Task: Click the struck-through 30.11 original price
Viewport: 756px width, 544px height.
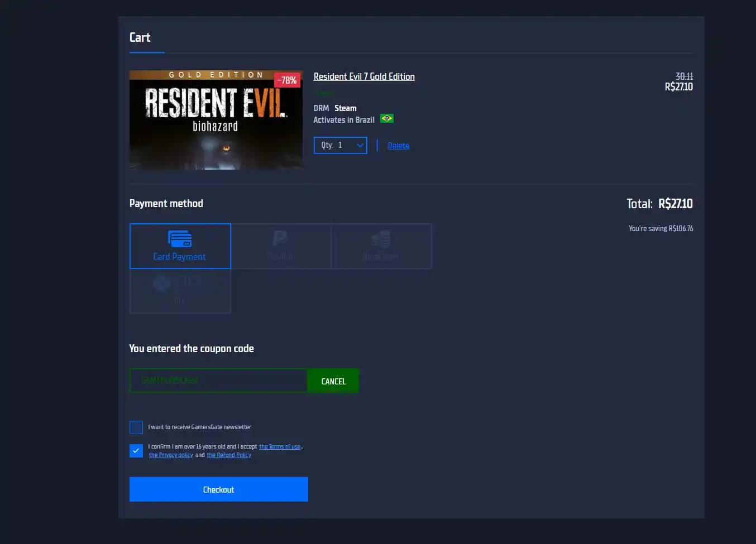Action: 684,76
